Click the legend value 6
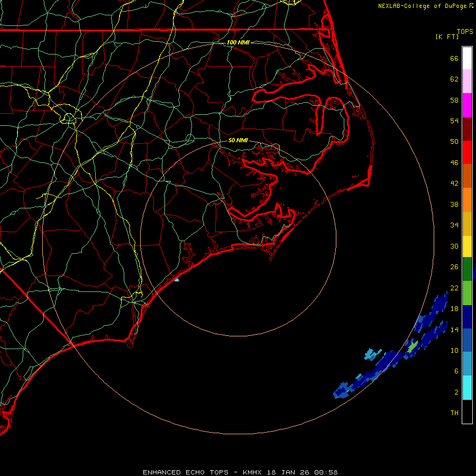The width and height of the screenshot is (476, 476). 456,371
